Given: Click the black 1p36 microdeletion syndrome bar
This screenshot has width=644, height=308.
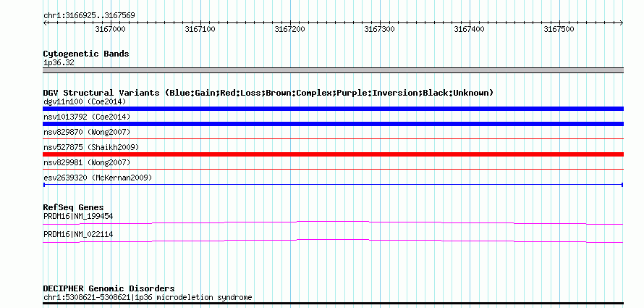Looking at the screenshot, I should (x=333, y=304).
